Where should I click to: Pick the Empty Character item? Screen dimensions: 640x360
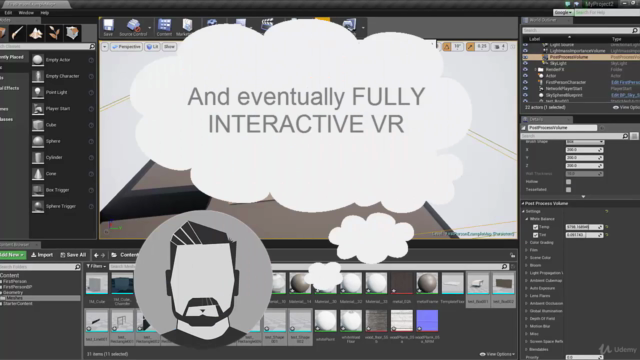point(63,76)
